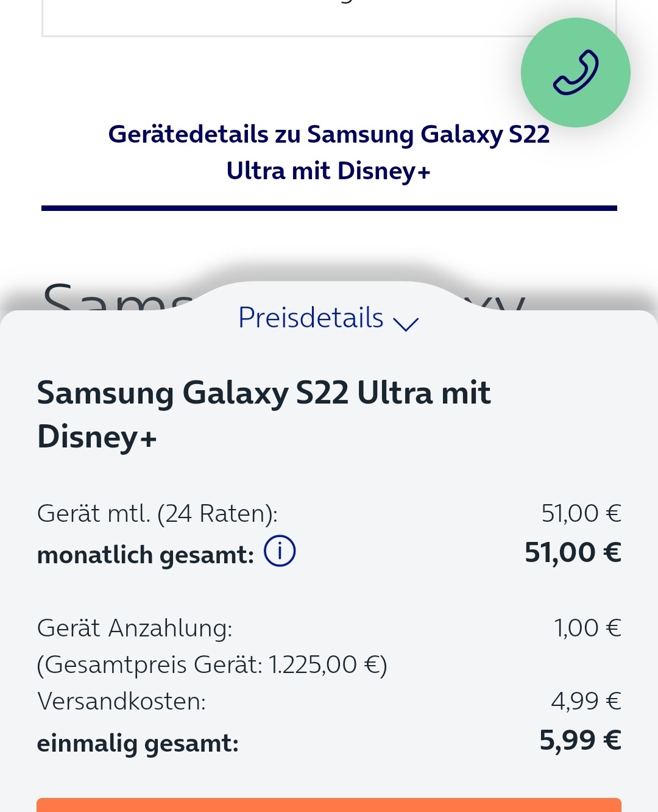Select the Gerät mtl. (24 Raten) label
The height and width of the screenshot is (812, 658).
(157, 513)
